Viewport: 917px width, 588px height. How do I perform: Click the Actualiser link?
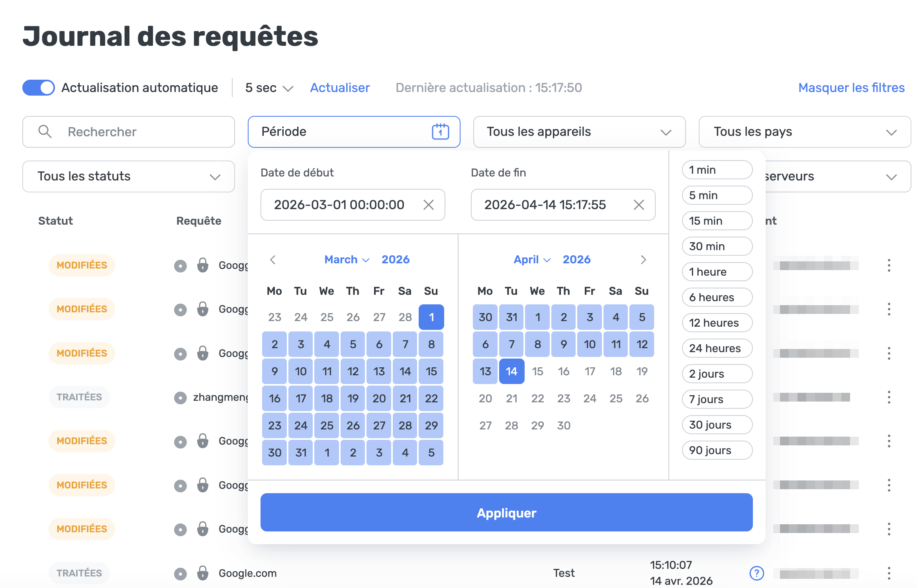coord(339,87)
